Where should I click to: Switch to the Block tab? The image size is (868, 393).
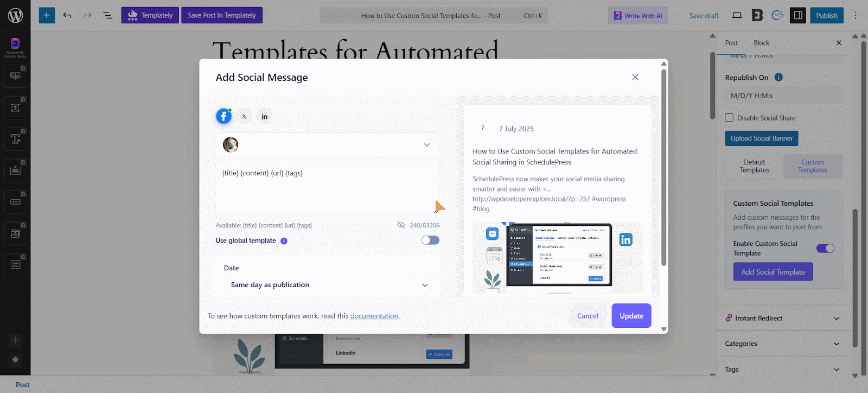coord(761,43)
